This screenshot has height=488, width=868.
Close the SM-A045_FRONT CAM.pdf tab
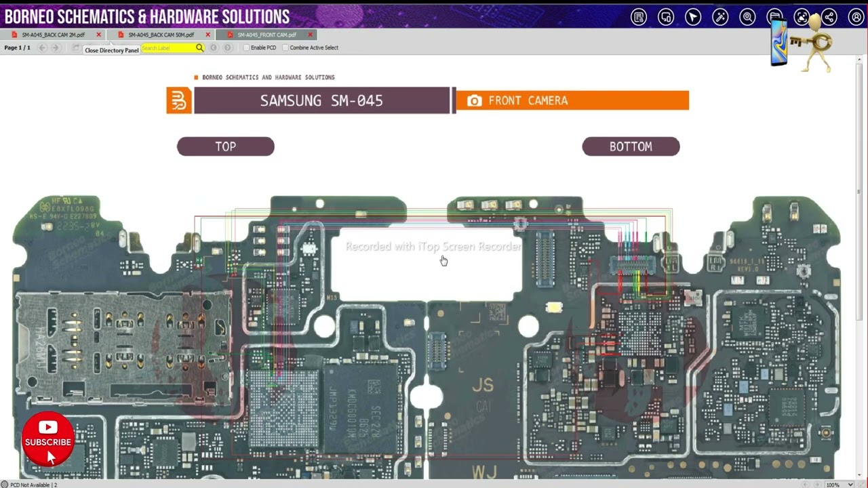311,35
